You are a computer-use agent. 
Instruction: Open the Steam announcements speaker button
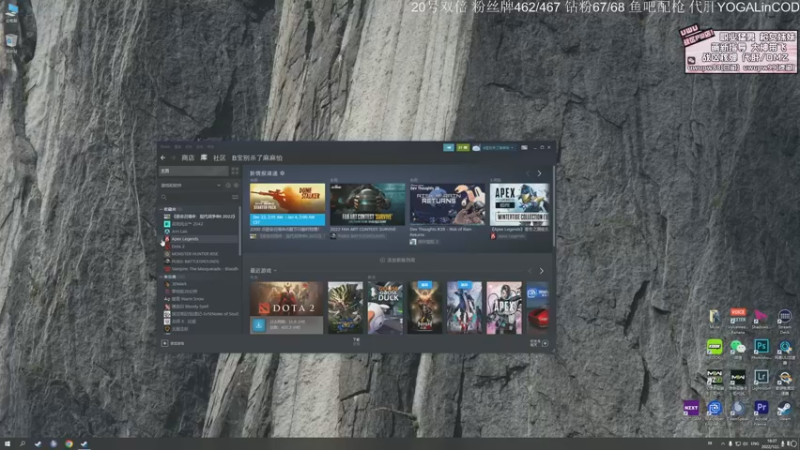[448, 147]
